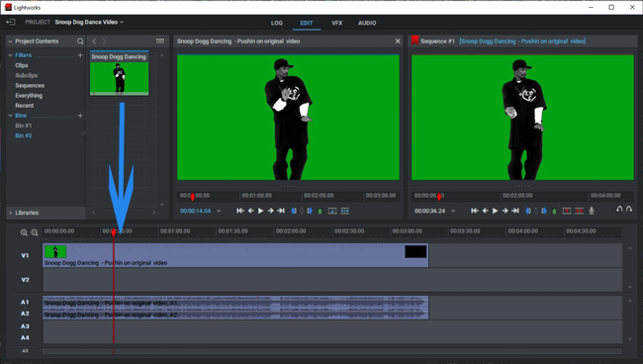Add a new bin with plus icon
Viewport: 643px width, 364px height.
[80, 116]
